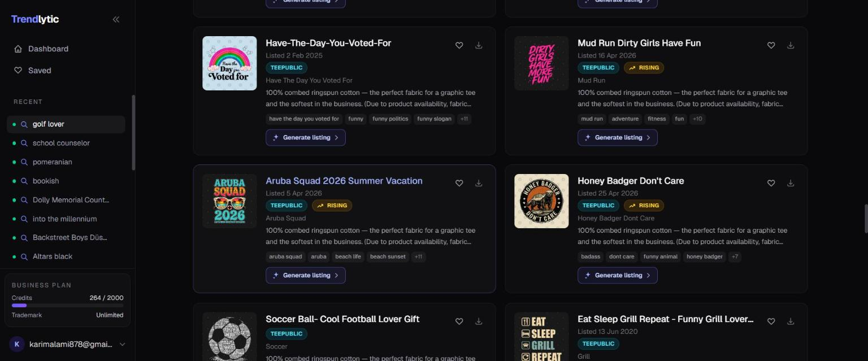Select the 'school counselor' recent search
This screenshot has height=361, width=868.
[66, 143]
